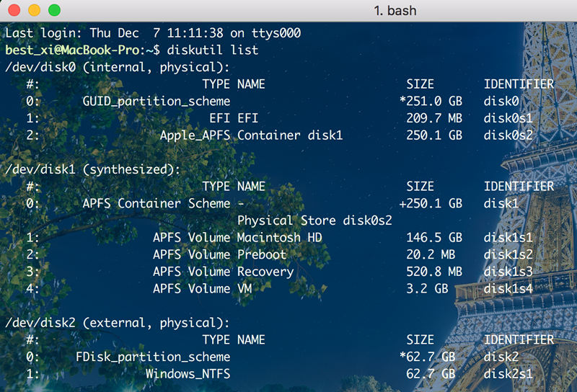The height and width of the screenshot is (392, 577).
Task: Click the '520.8 MB' size value
Action: pyautogui.click(x=434, y=272)
